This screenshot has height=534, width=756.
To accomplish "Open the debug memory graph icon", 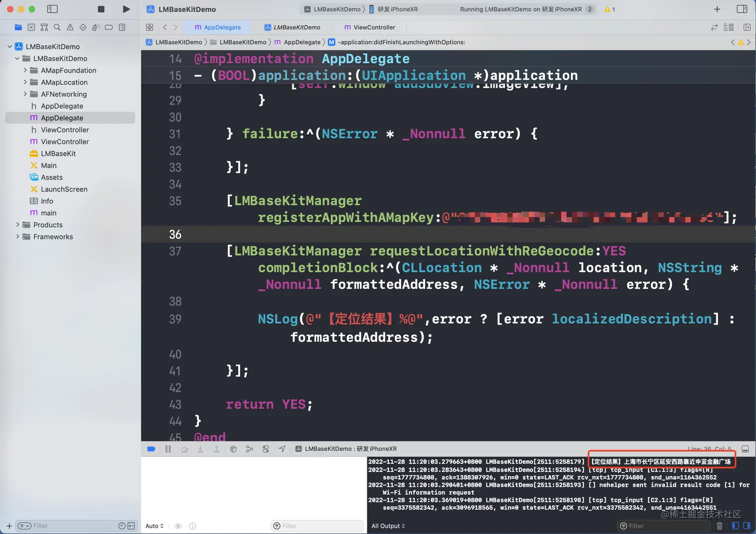I will point(249,449).
